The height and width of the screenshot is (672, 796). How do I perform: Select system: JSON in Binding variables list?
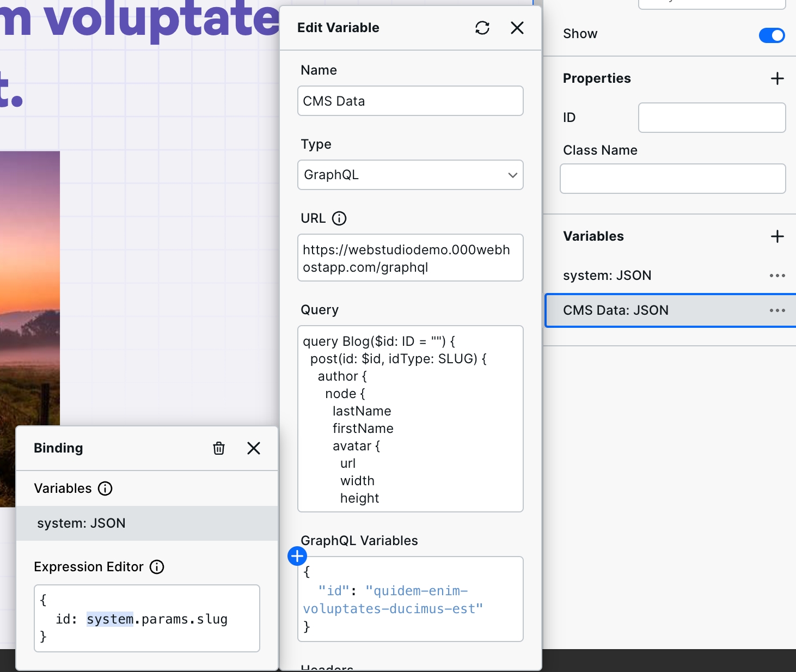pyautogui.click(x=147, y=523)
